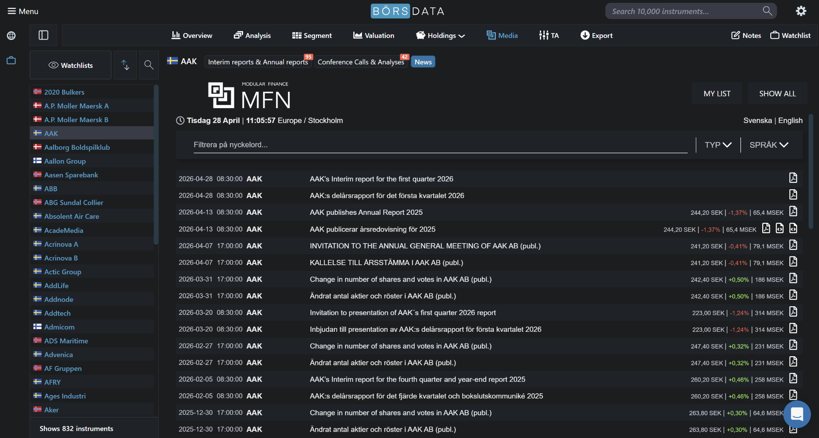
Task: Switch language to English
Action: coord(790,121)
